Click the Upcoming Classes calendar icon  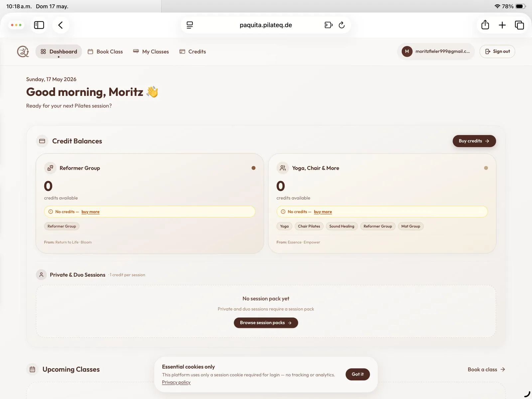[x=32, y=369]
